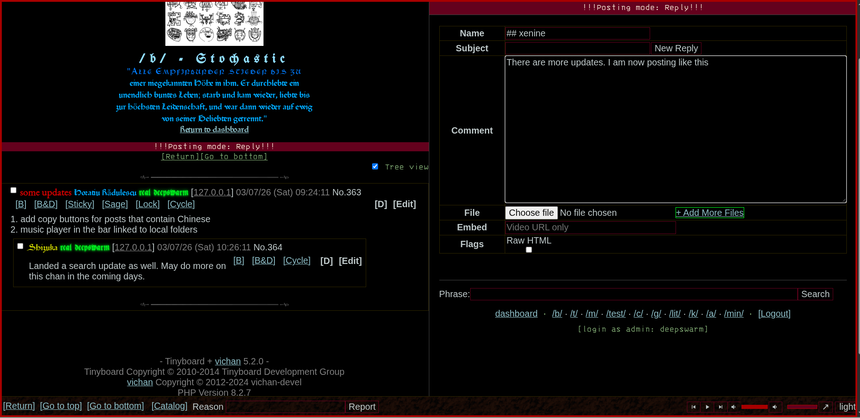Open the Choose file picker
This screenshot has width=860, height=418.
531,213
